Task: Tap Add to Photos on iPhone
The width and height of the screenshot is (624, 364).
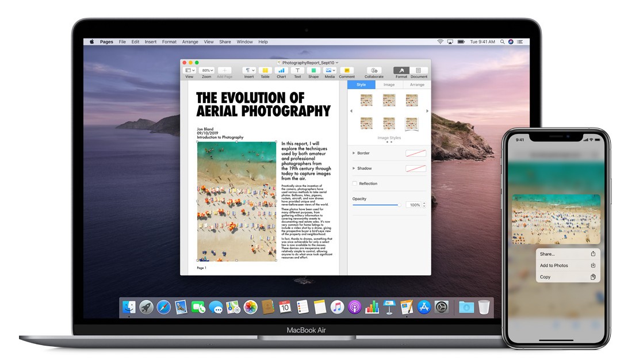Action: [x=568, y=265]
